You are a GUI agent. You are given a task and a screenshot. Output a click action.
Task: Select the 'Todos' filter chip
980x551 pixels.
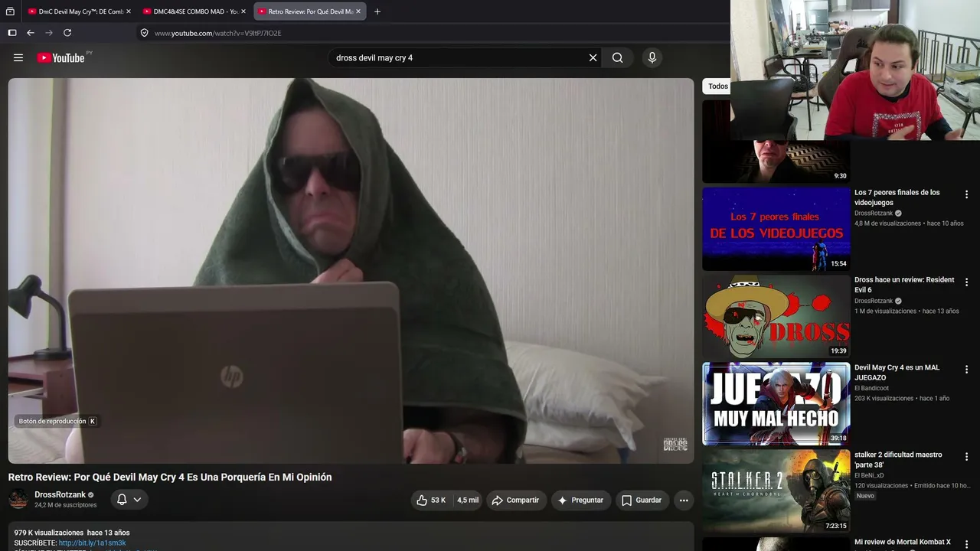717,86
